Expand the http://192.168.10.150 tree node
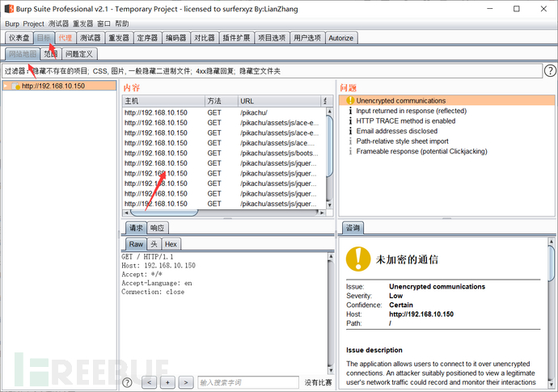This screenshot has width=558, height=392. click(6, 86)
